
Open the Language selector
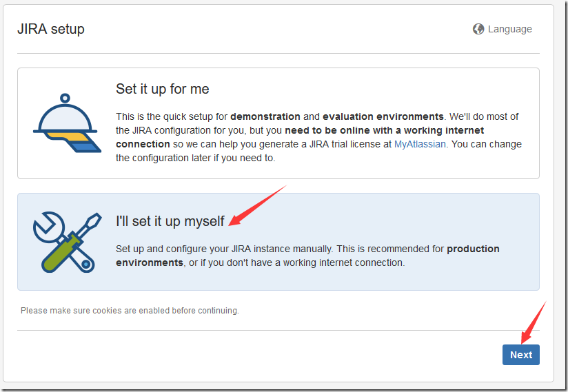(503, 29)
